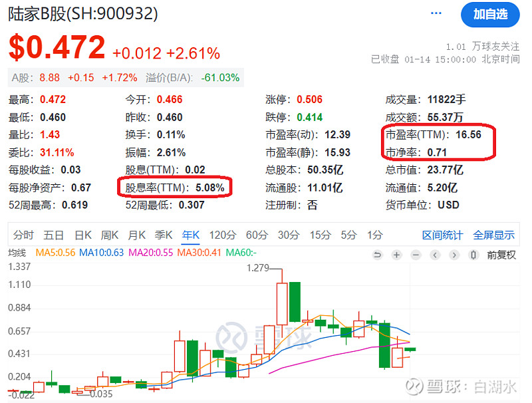The width and height of the screenshot is (532, 403).
Task: Click the MA30:0.41 indicator
Action: coord(199,253)
